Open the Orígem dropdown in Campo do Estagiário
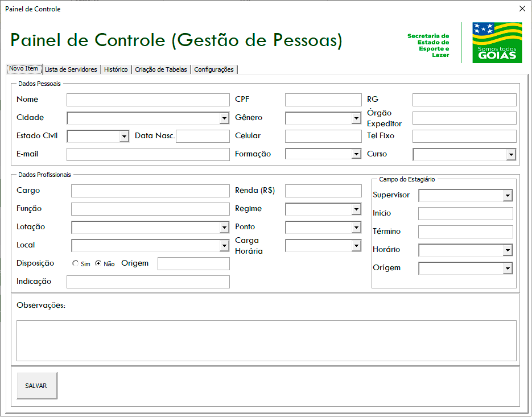The image size is (532, 417). point(508,269)
